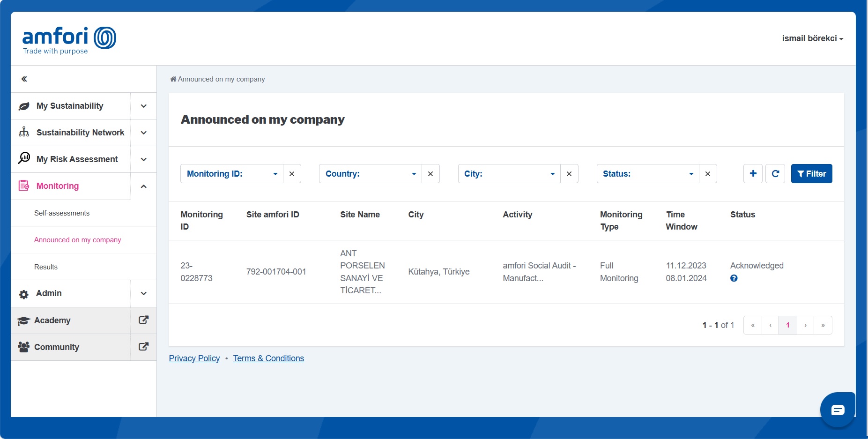Go to first page of results

[753, 325]
